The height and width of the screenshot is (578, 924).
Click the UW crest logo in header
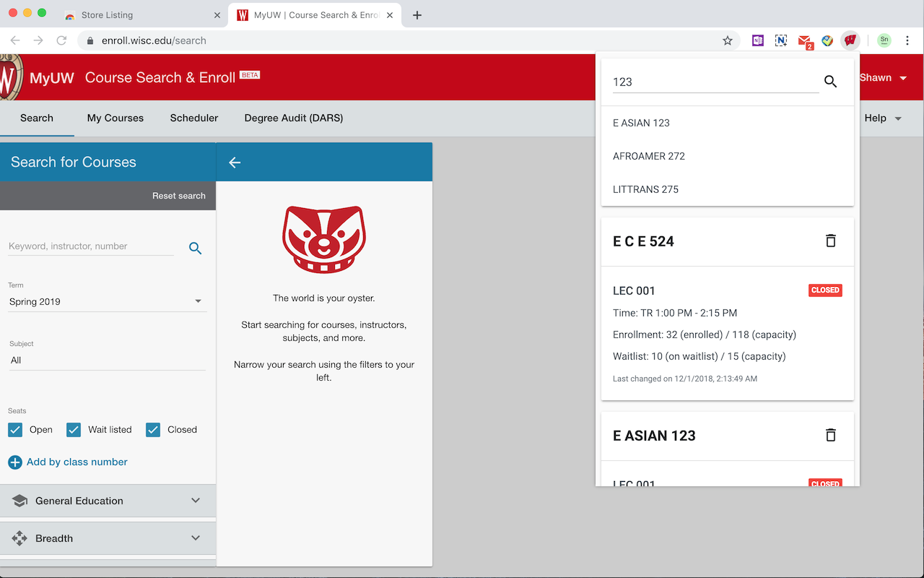click(x=9, y=77)
